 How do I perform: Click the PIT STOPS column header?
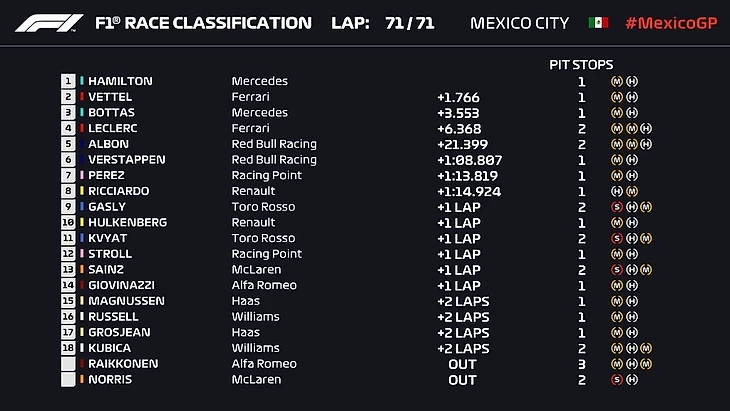[581, 65]
